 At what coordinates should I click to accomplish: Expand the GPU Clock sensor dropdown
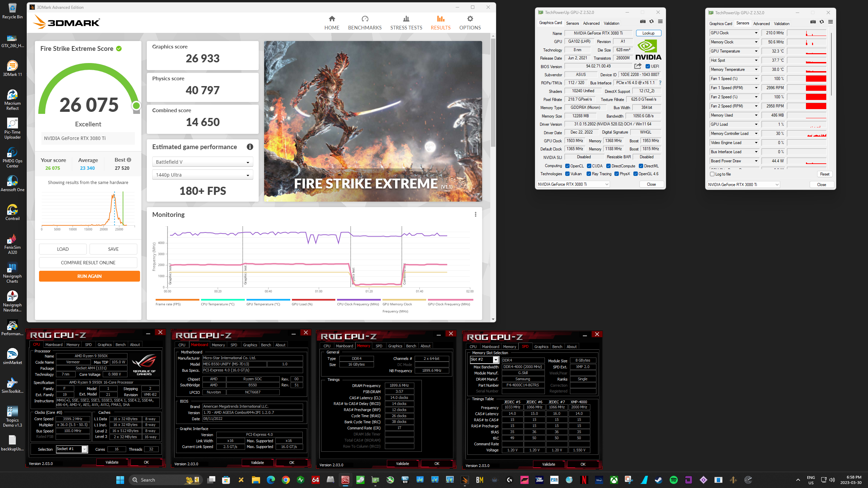[756, 33]
